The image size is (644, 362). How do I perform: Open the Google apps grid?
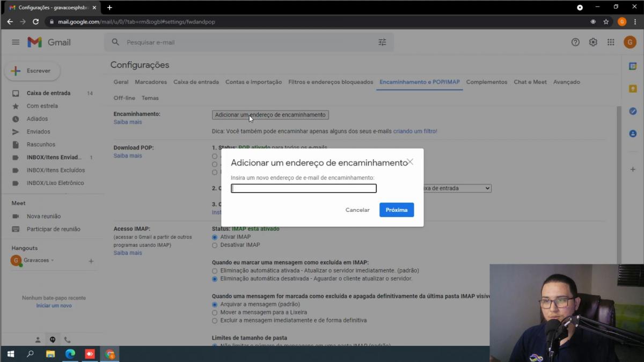(611, 42)
